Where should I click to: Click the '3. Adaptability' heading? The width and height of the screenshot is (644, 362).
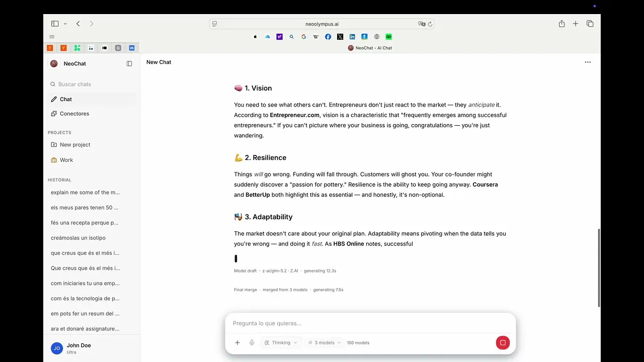point(263,217)
